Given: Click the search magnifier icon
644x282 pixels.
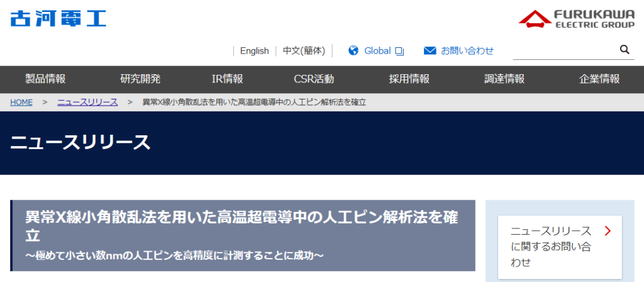Looking at the screenshot, I should pos(625,50).
